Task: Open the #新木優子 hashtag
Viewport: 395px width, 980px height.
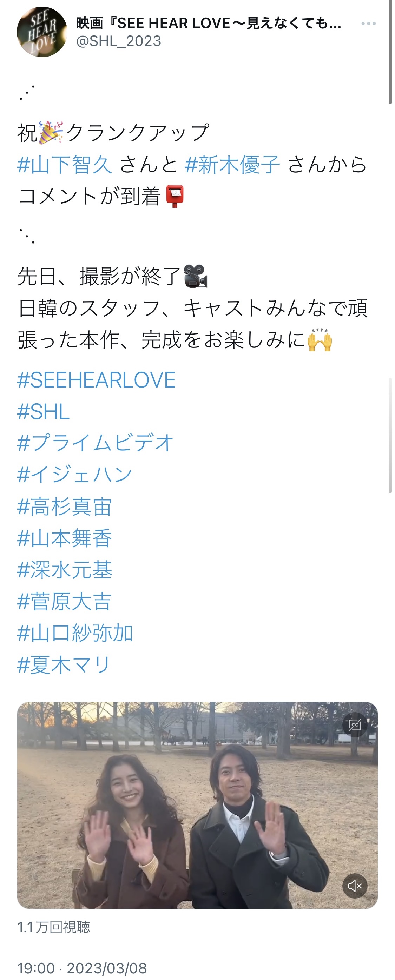Action: click(x=232, y=165)
